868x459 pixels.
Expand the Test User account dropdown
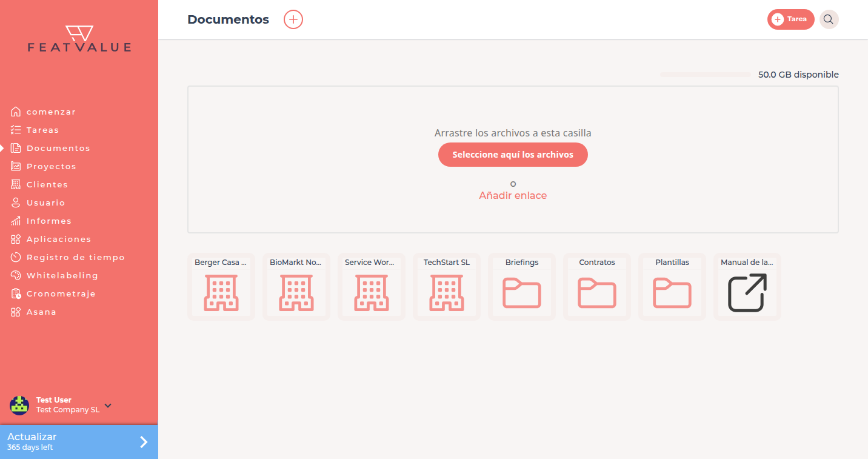click(108, 405)
